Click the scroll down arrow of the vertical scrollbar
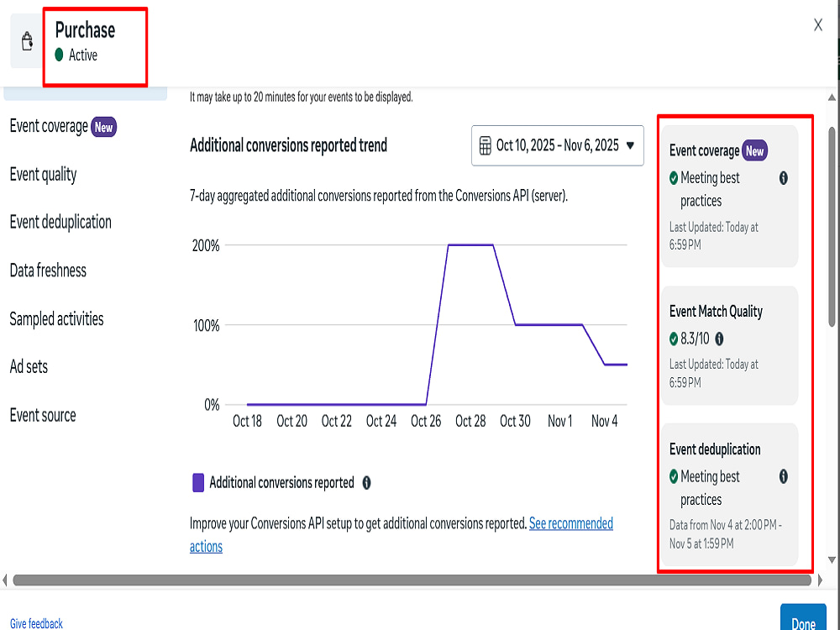Screen dimensions: 840x630 point(832,560)
